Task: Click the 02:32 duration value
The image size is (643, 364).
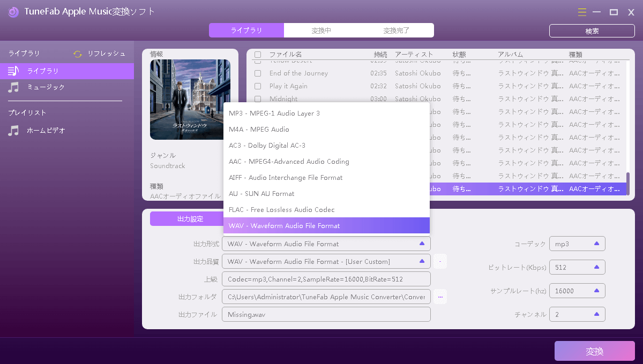Action: point(378,86)
